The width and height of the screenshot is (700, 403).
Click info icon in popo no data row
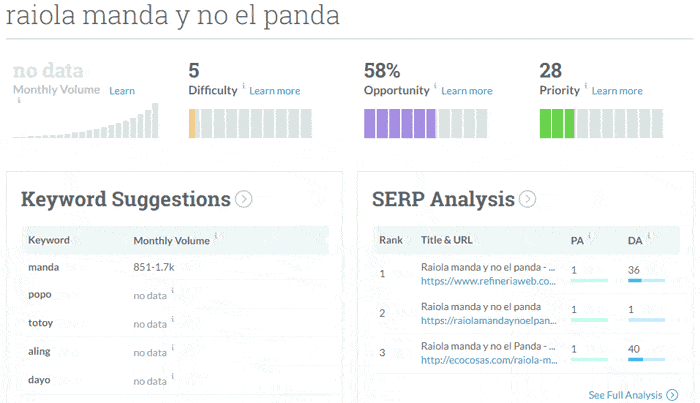(173, 291)
